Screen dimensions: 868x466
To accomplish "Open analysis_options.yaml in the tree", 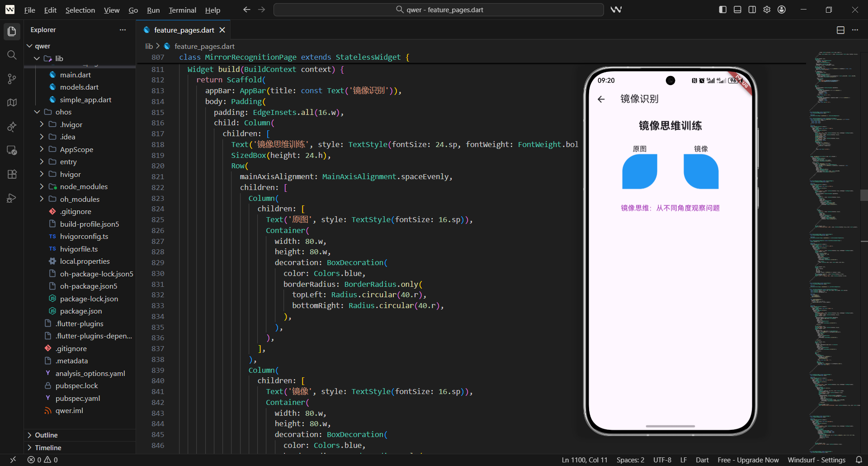I will (90, 373).
